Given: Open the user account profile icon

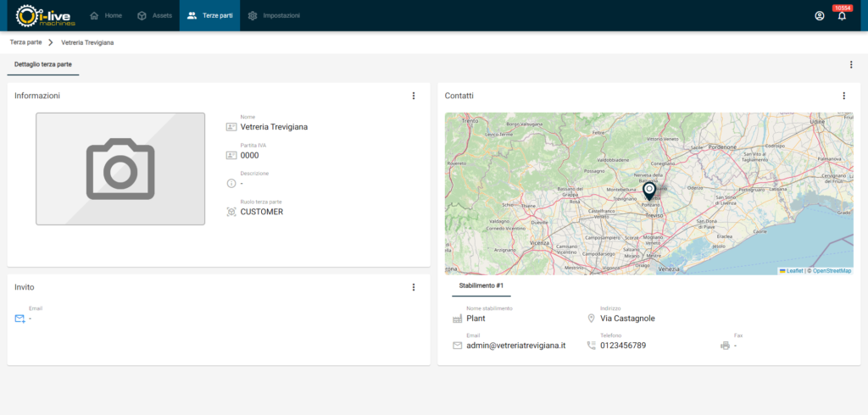Looking at the screenshot, I should click(x=819, y=15).
